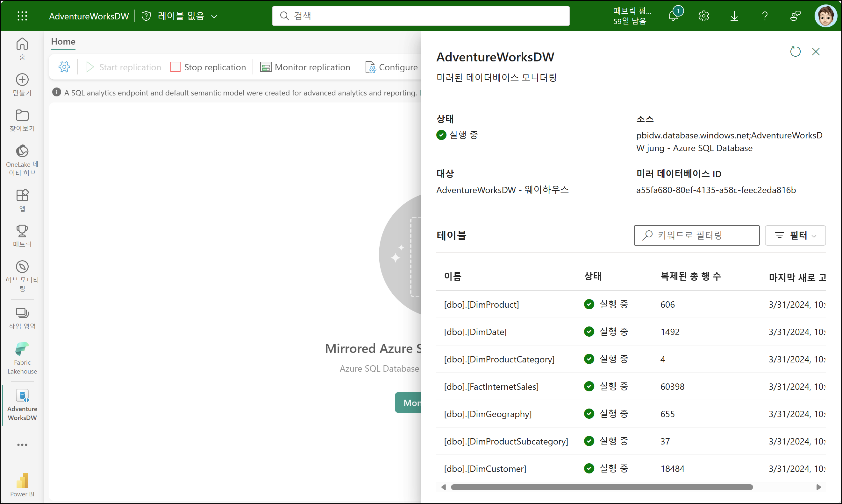Click the settings gear in top bar
The height and width of the screenshot is (504, 842).
704,16
